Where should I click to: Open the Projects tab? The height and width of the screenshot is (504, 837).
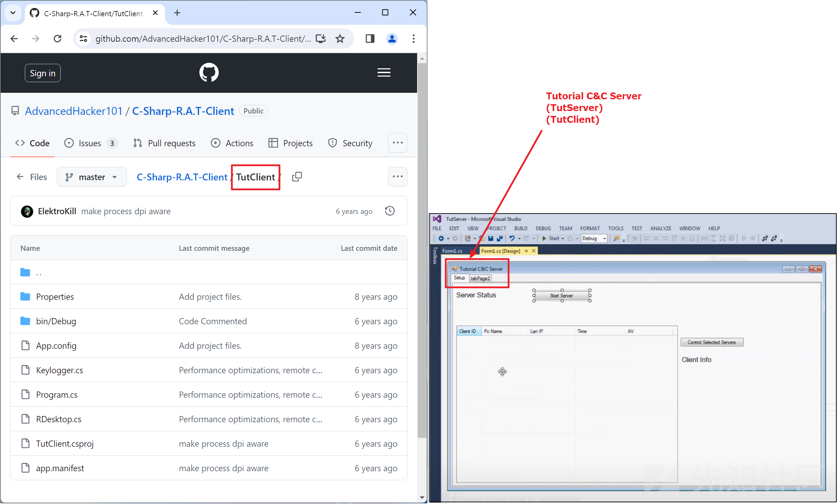tap(291, 143)
